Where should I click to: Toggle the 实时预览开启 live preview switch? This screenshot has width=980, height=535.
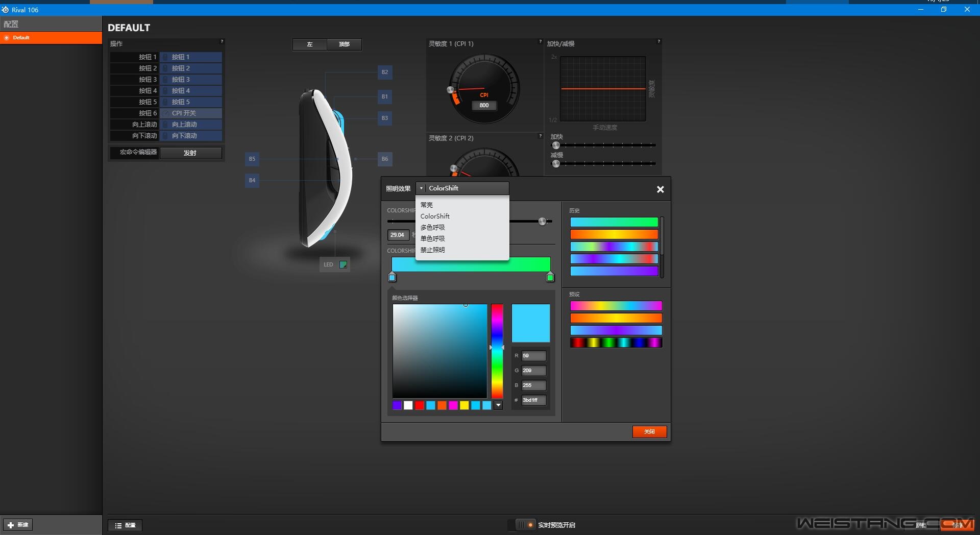[524, 525]
